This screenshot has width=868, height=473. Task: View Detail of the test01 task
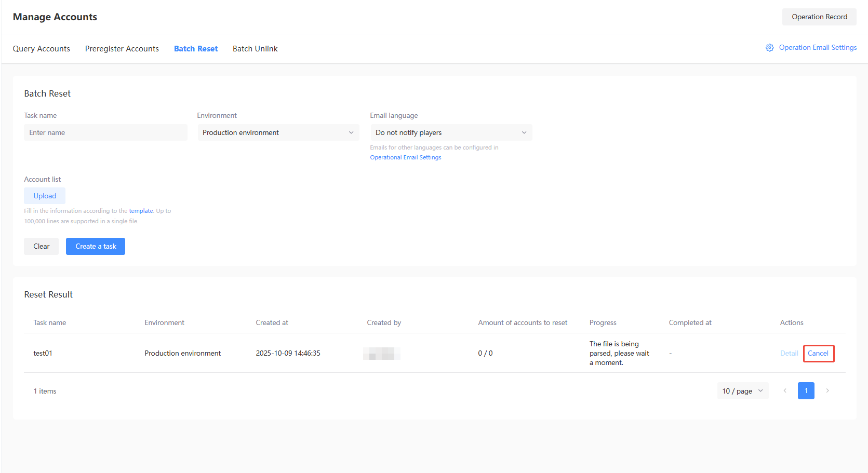[x=789, y=354]
